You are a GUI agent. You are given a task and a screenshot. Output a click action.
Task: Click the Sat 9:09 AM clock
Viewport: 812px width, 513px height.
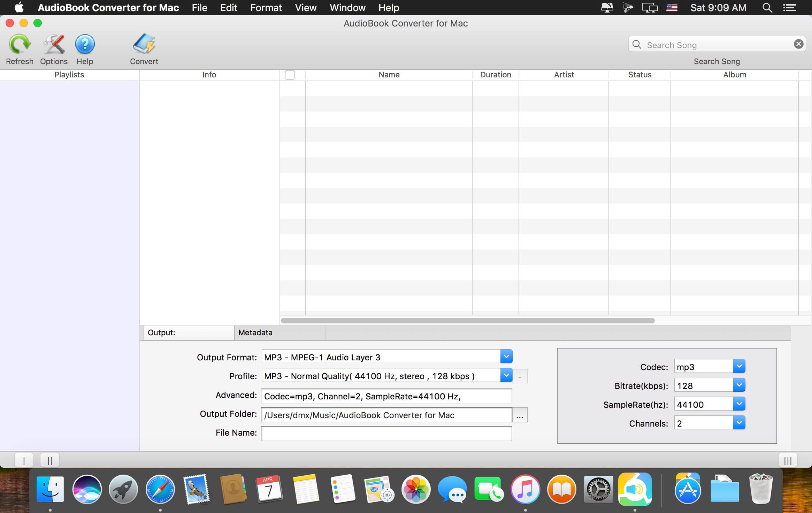pos(718,8)
